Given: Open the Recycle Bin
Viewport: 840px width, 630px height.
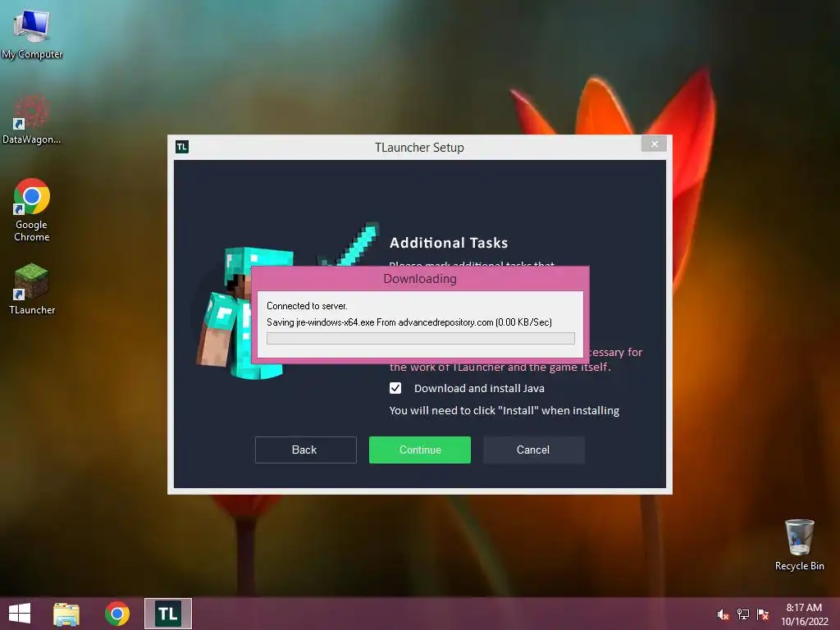Looking at the screenshot, I should point(799,545).
